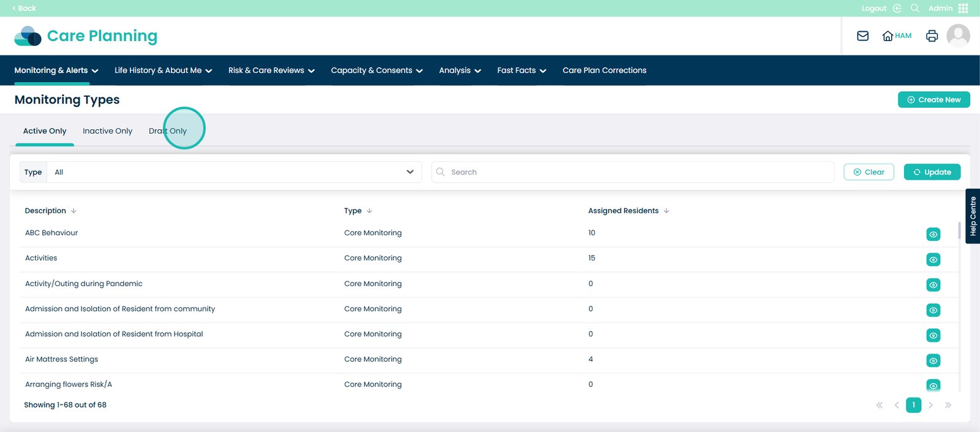This screenshot has width=980, height=432.
Task: Focus the Search input field
Action: (x=637, y=172)
